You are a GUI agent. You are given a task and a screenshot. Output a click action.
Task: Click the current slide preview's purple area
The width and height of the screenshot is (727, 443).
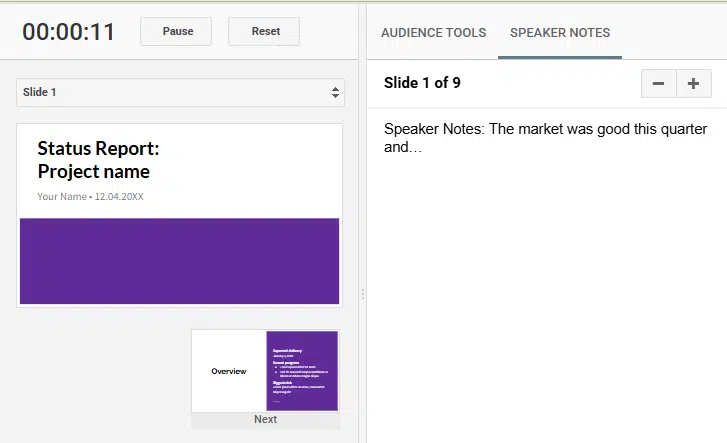(x=180, y=260)
